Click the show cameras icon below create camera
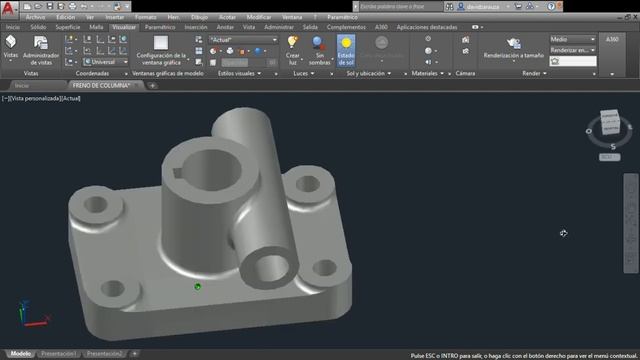640x360 pixels. coord(465,51)
